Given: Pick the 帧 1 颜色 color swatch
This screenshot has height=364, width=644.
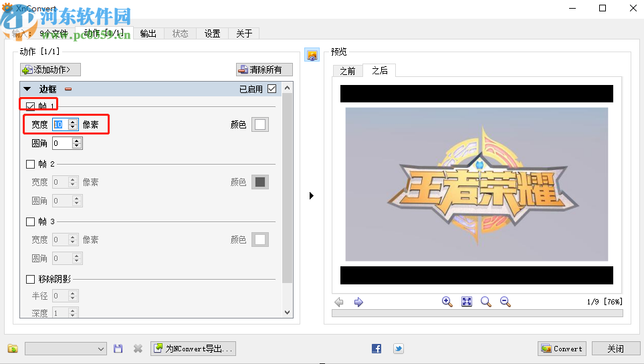Looking at the screenshot, I should 260,124.
